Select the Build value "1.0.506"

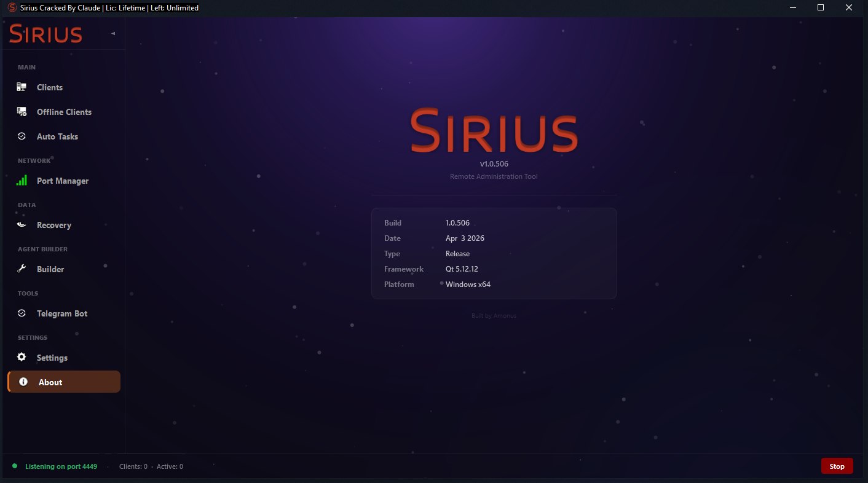[x=457, y=223]
